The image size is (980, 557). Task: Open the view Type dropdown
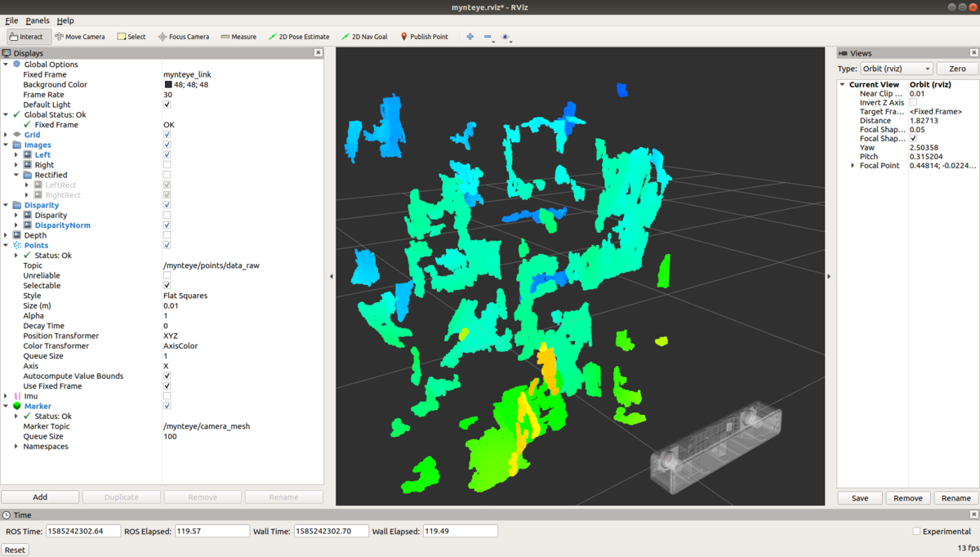click(x=896, y=69)
